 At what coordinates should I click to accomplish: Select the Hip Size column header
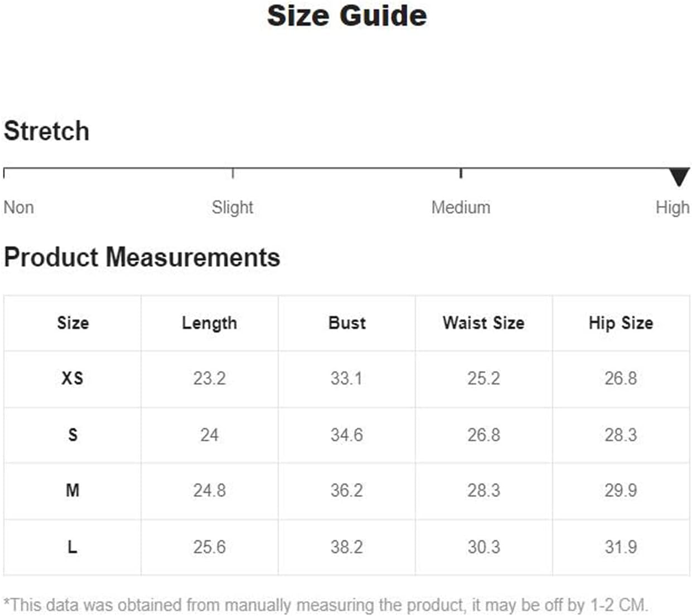click(x=621, y=323)
